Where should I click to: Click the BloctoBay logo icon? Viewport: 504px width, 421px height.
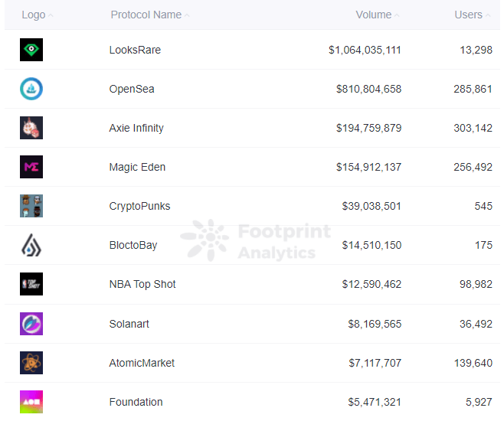click(31, 245)
